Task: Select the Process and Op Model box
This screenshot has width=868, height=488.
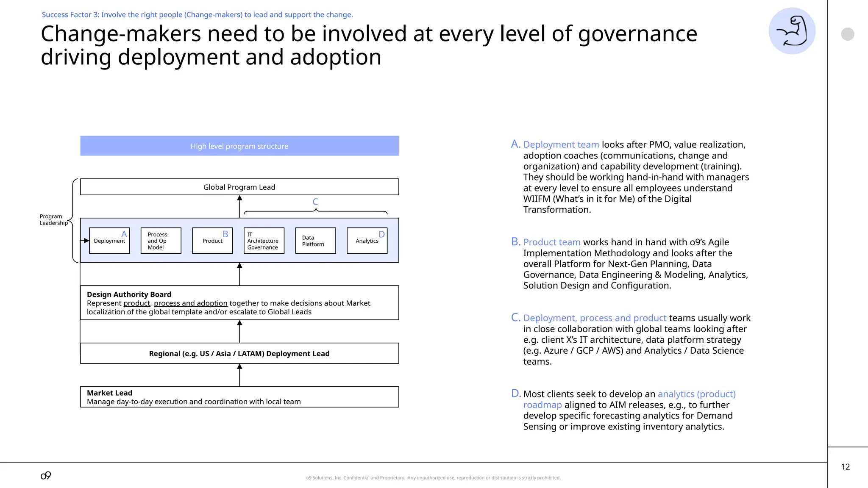Action: tap(161, 241)
